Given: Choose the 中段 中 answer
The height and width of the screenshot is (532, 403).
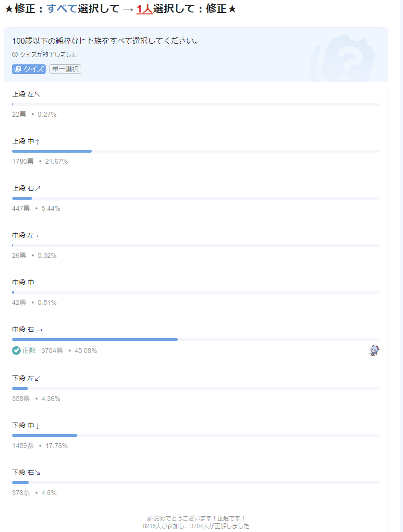Looking at the screenshot, I should [x=23, y=283].
